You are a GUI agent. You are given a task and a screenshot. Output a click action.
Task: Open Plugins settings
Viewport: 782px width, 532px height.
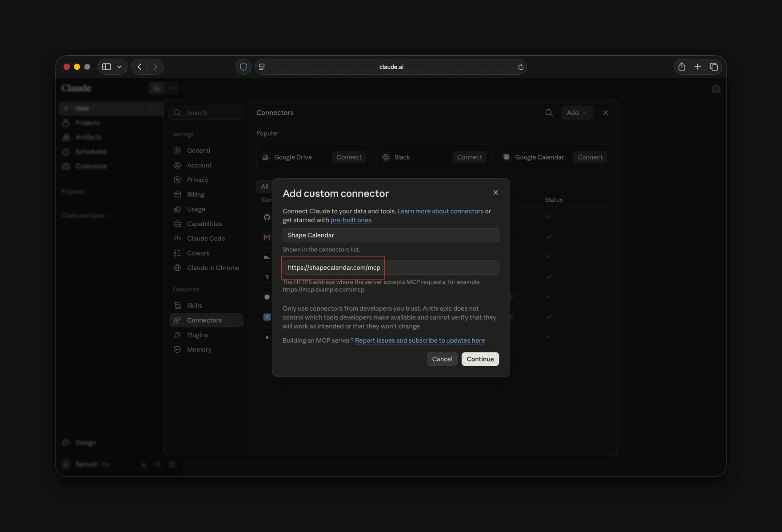pyautogui.click(x=206, y=335)
